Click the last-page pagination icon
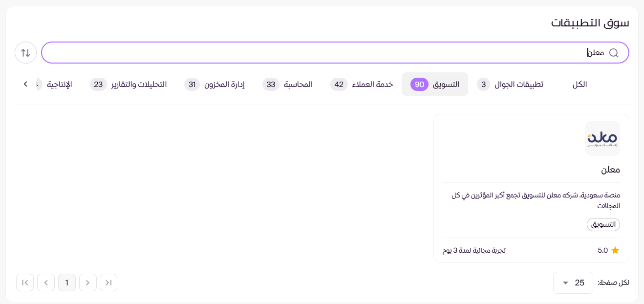644x304 pixels. pos(108,282)
